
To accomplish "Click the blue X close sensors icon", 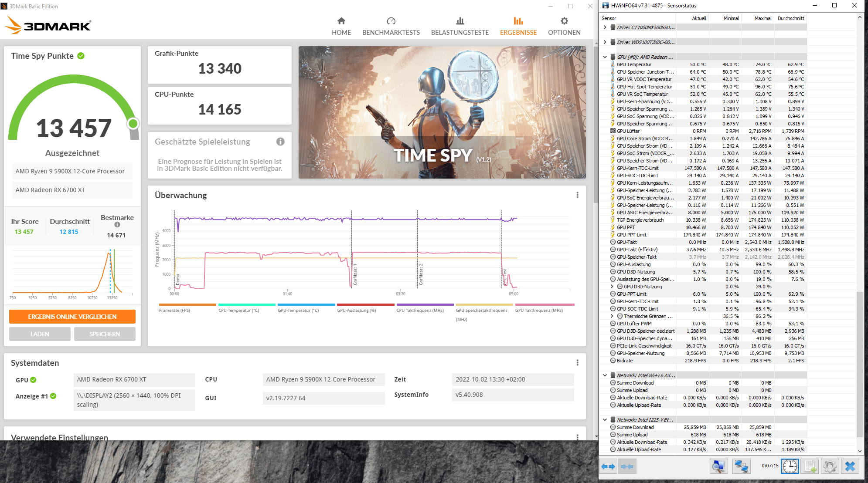I will pyautogui.click(x=850, y=466).
